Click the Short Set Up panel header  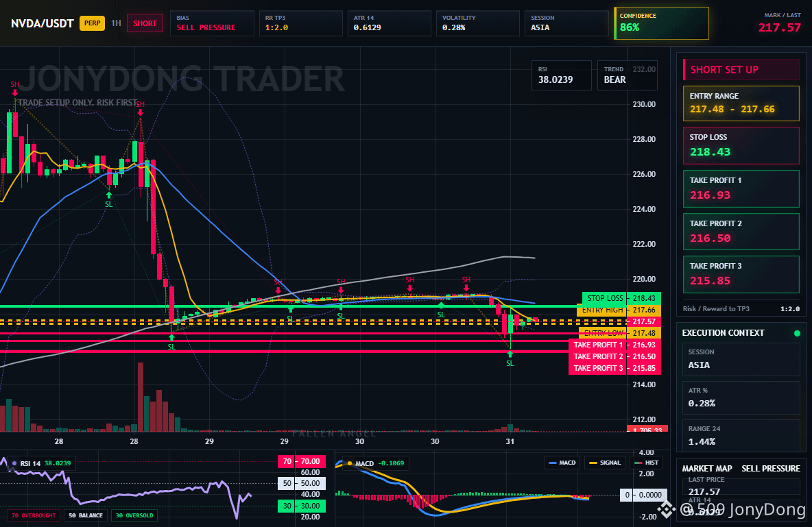click(741, 69)
